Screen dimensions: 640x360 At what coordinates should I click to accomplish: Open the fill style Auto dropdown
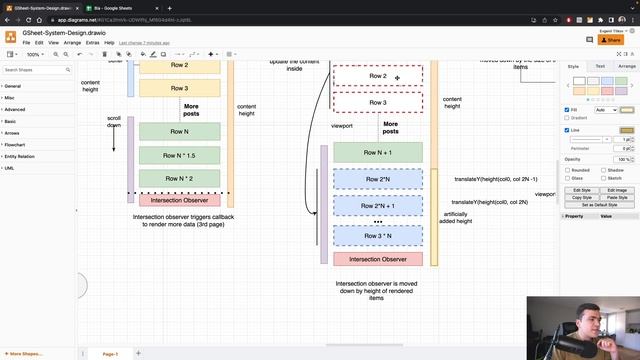(x=606, y=110)
